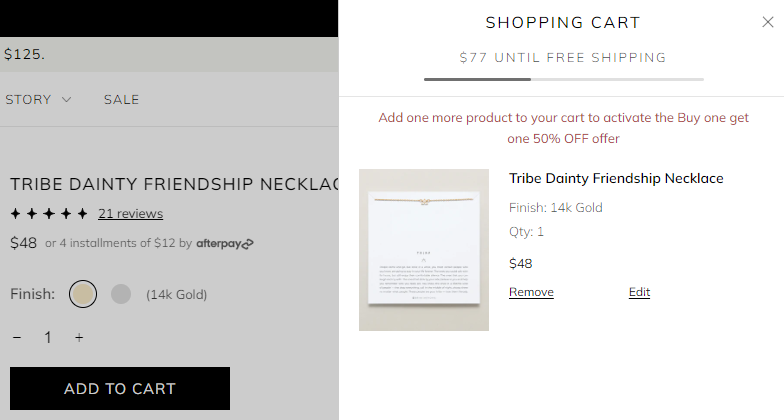Increase quantity with the plus icon
The image size is (784, 420).
(x=79, y=338)
